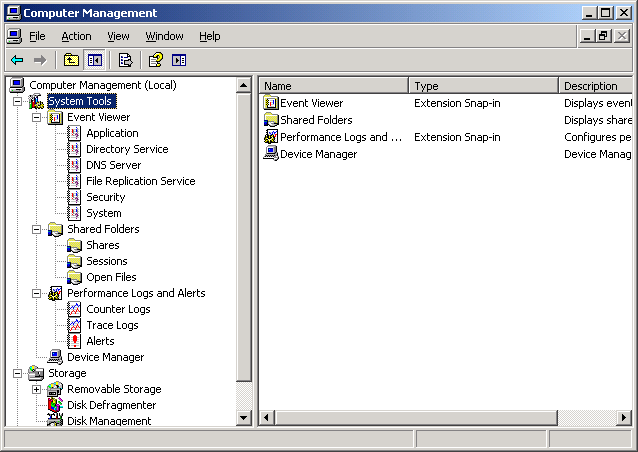This screenshot has height=452, width=638.
Task: Click the Export List toolbar icon
Action: point(125,61)
